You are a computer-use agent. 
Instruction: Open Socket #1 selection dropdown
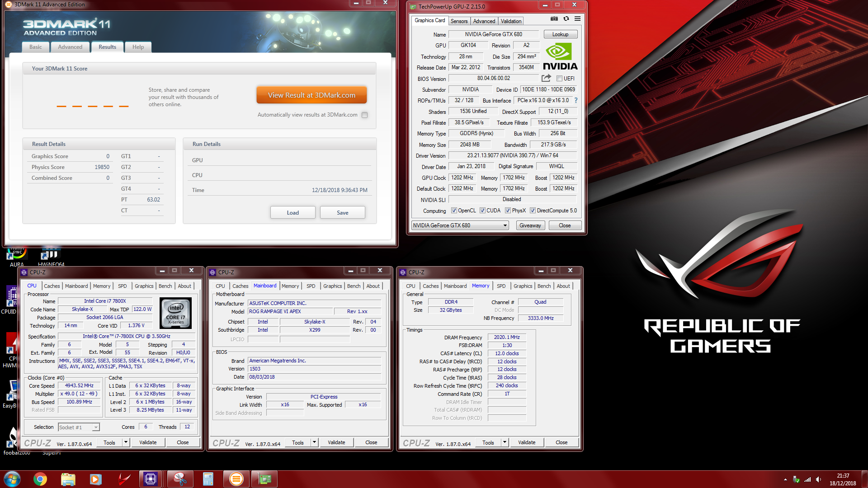[x=79, y=427]
